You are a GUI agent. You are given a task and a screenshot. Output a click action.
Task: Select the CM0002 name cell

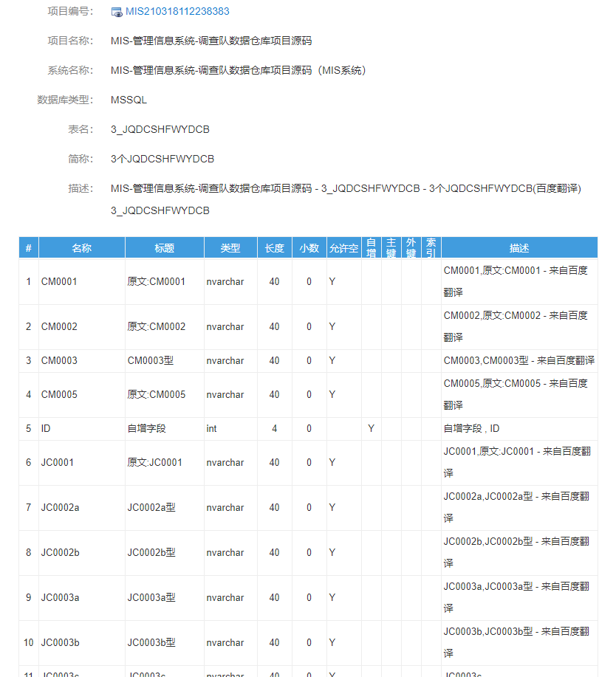pos(82,327)
